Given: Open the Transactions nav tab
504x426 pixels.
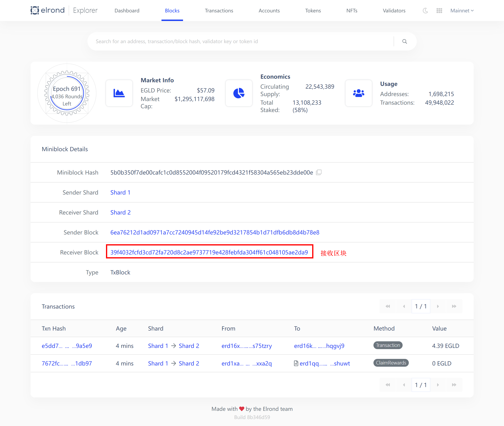Looking at the screenshot, I should (219, 11).
